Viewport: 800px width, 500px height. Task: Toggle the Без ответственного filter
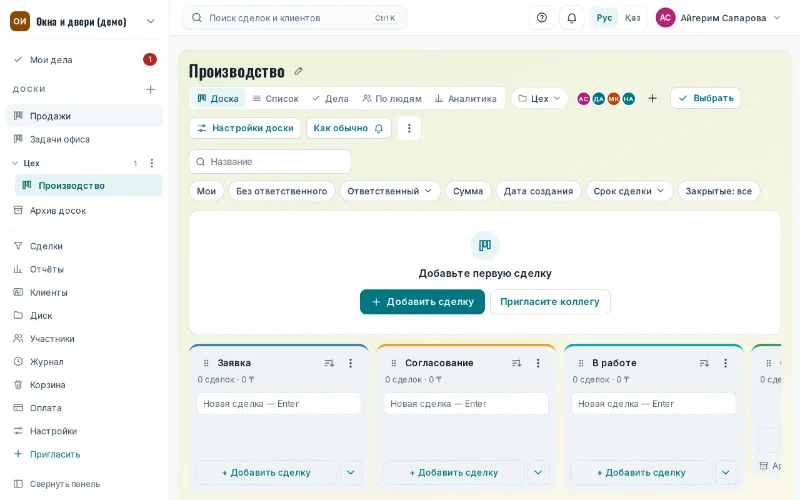pyautogui.click(x=282, y=191)
